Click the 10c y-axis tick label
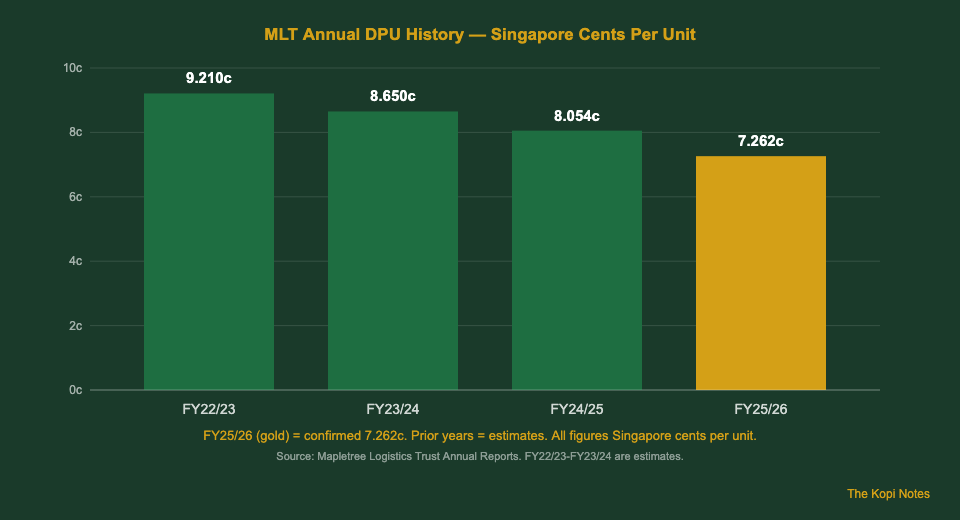The width and height of the screenshot is (960, 520). click(x=72, y=68)
